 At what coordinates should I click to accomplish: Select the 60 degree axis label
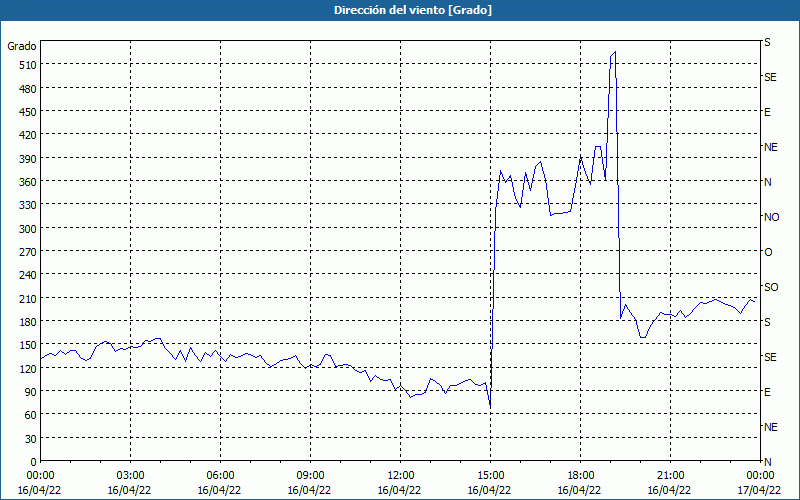pos(29,416)
